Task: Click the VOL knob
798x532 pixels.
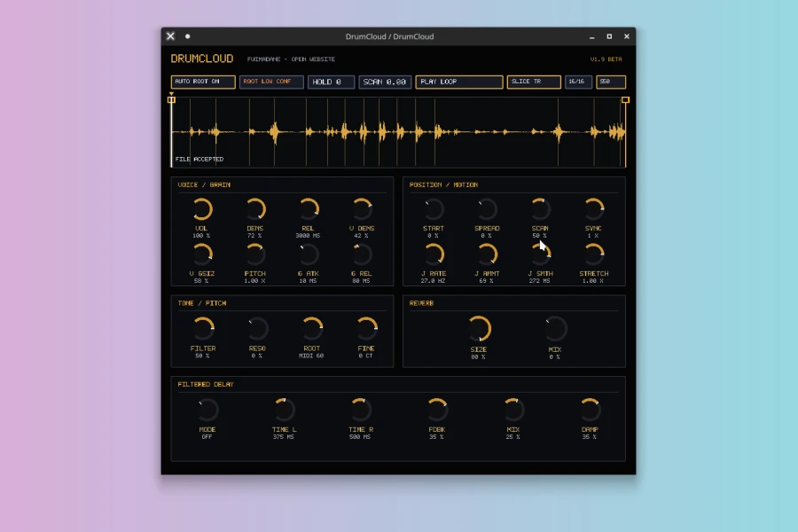Action: (202, 209)
